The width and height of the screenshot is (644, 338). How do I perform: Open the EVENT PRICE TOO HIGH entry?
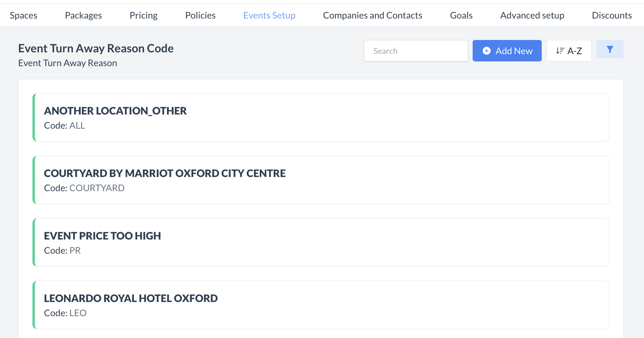click(x=320, y=242)
